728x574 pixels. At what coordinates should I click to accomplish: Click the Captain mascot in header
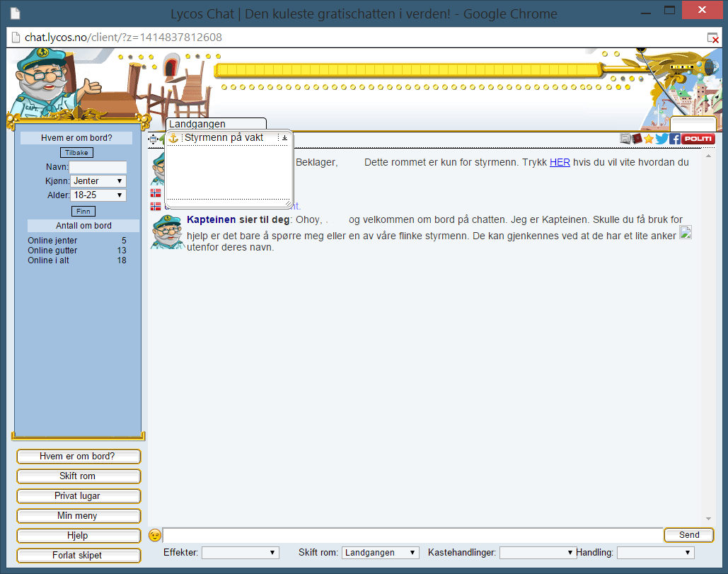pyautogui.click(x=53, y=84)
